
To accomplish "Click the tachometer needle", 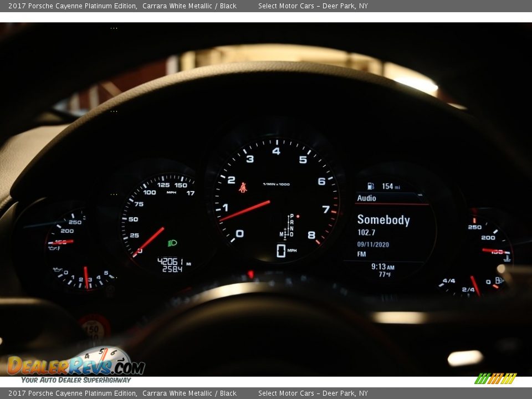I will click(x=245, y=211).
